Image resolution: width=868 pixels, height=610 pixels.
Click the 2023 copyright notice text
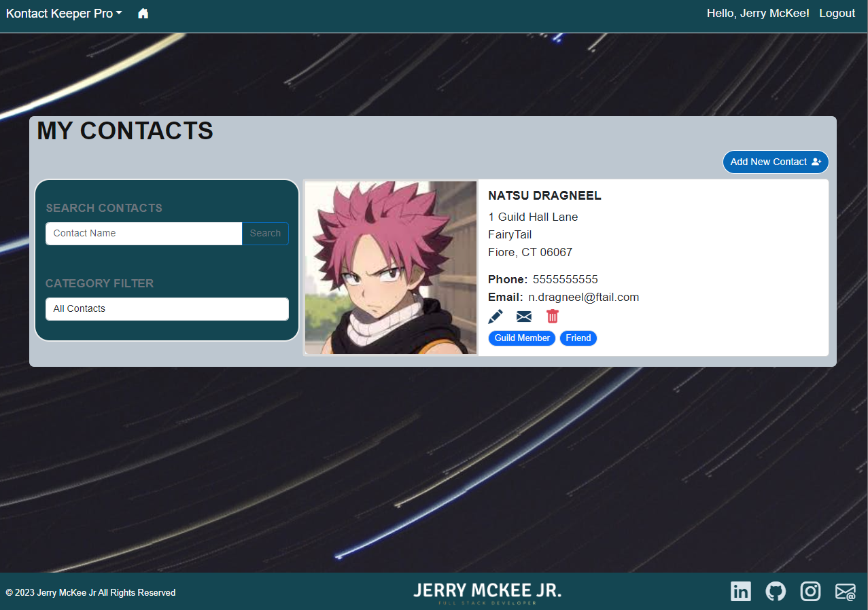click(x=91, y=593)
